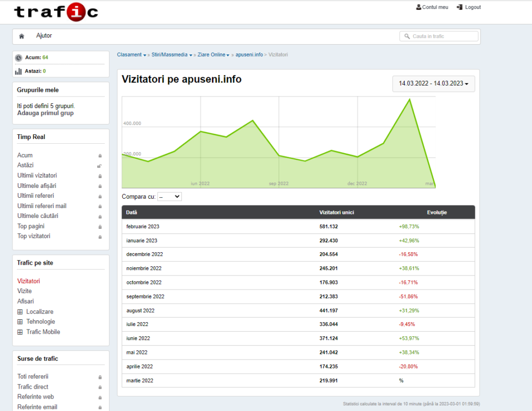Click the Cauta in trafic search field
532x411 pixels.
pyautogui.click(x=439, y=36)
